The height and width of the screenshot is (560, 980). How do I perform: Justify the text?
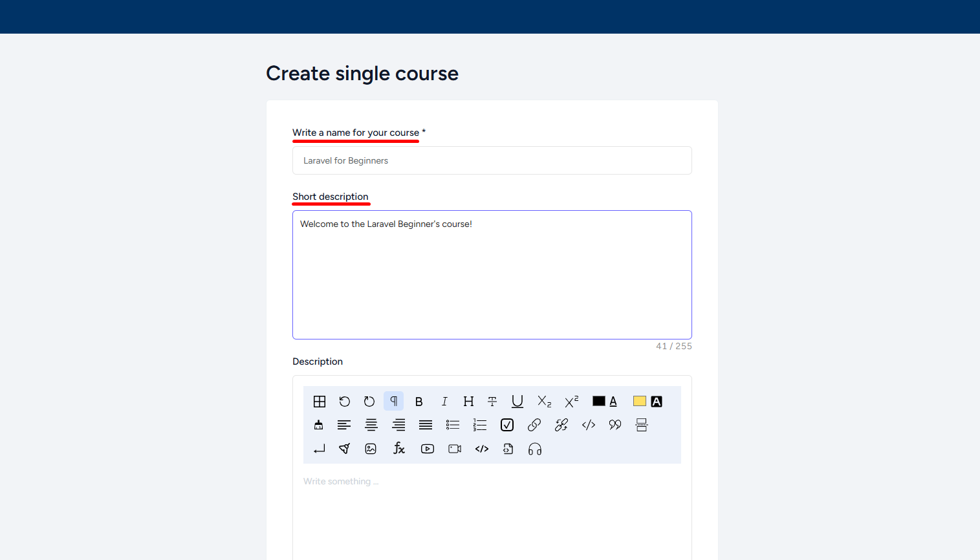(426, 425)
